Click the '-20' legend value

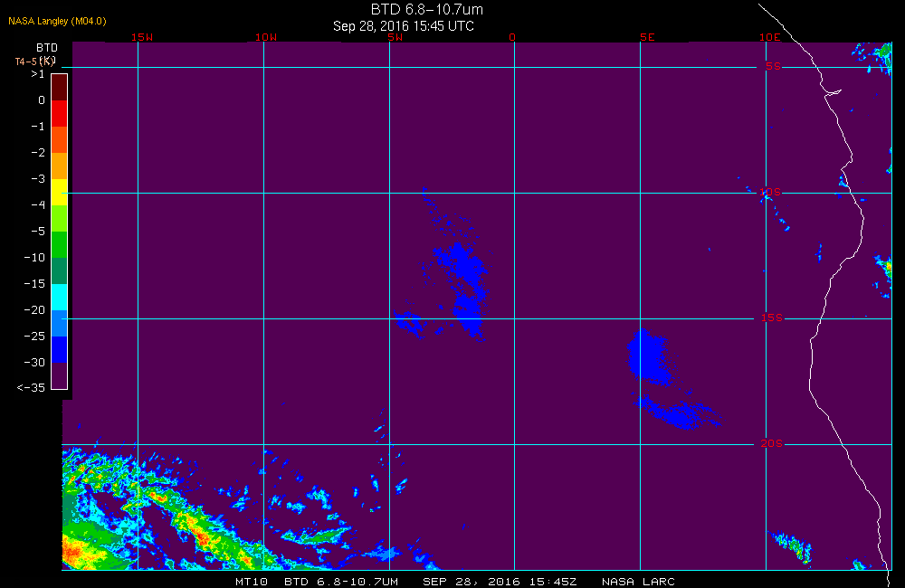34,310
